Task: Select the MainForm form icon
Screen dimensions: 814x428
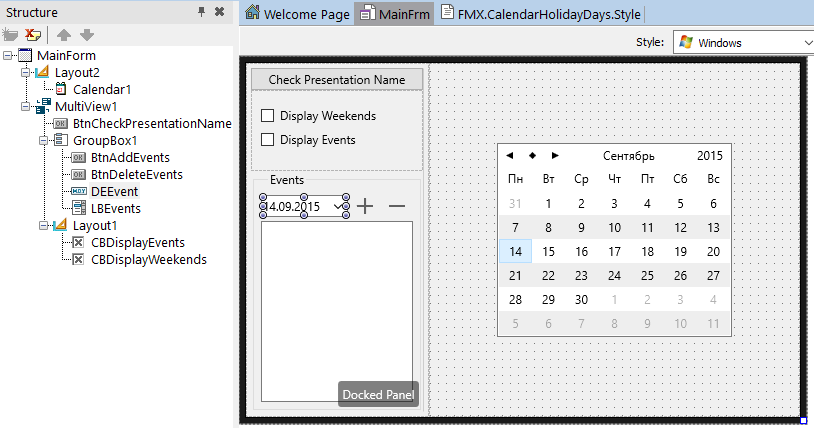Action: pyautogui.click(x=25, y=55)
